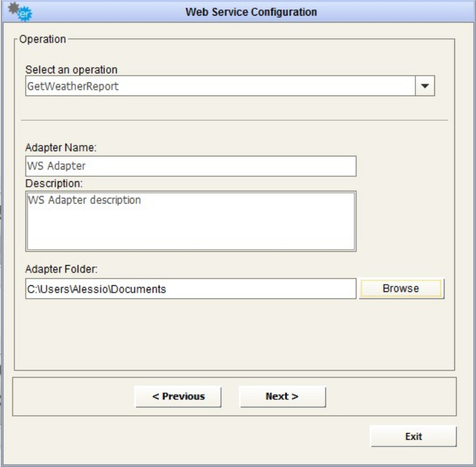Viewport: 476px width, 467px height.
Task: Click the horizontal separator below the operation dropdown
Action: click(234, 120)
